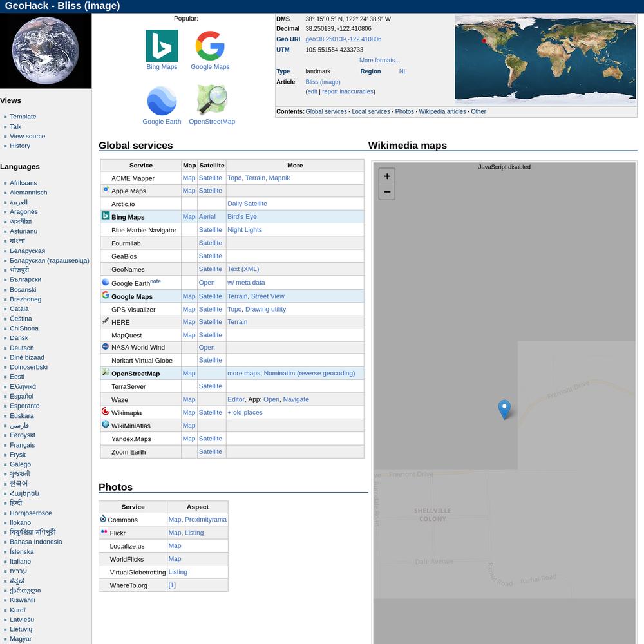
Task: Open the Template view
Action: point(23,117)
